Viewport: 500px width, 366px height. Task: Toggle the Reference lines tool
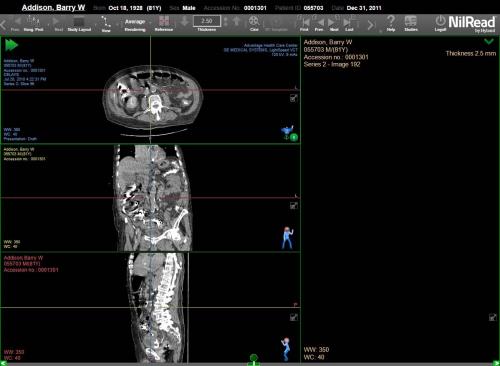pos(164,23)
